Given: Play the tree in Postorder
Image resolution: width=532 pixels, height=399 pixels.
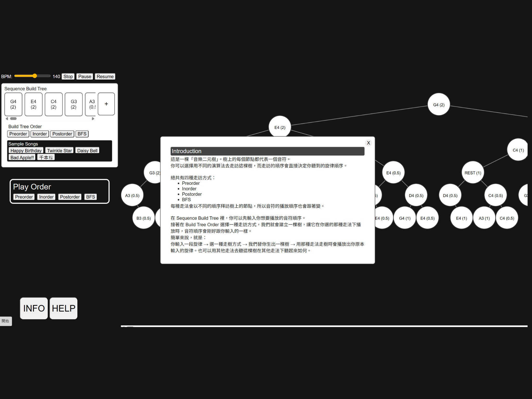Looking at the screenshot, I should [70, 197].
